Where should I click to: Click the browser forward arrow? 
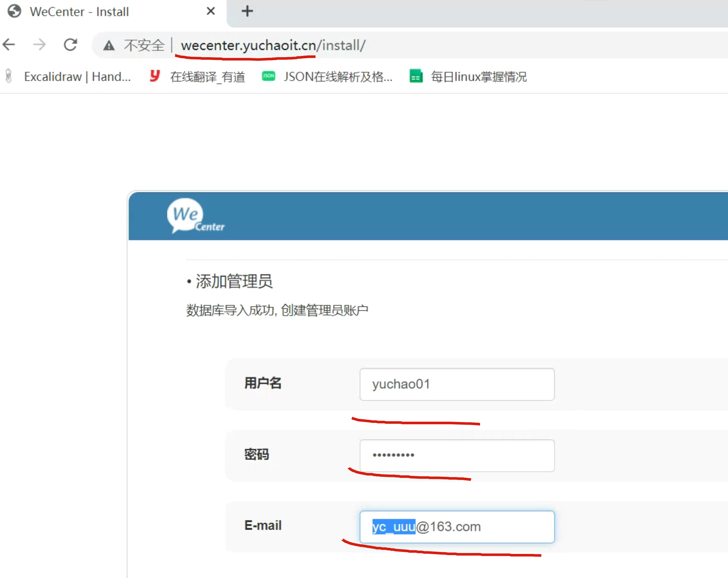(x=40, y=45)
